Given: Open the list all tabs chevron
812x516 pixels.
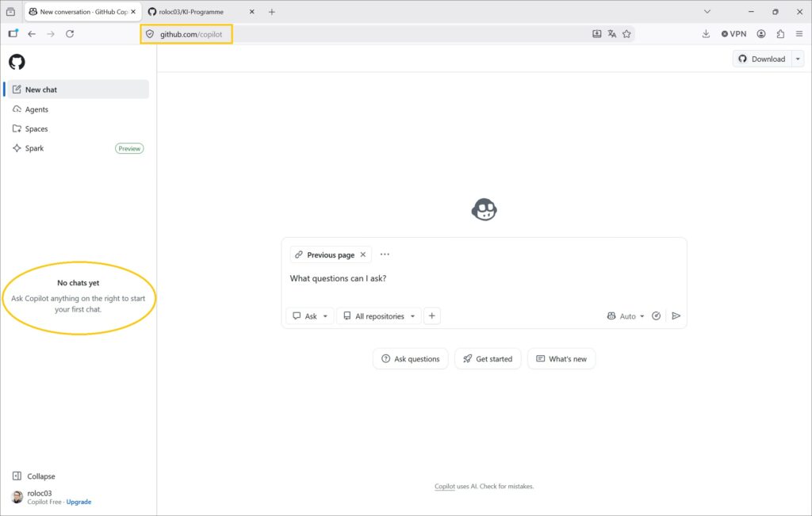Looking at the screenshot, I should [x=707, y=11].
